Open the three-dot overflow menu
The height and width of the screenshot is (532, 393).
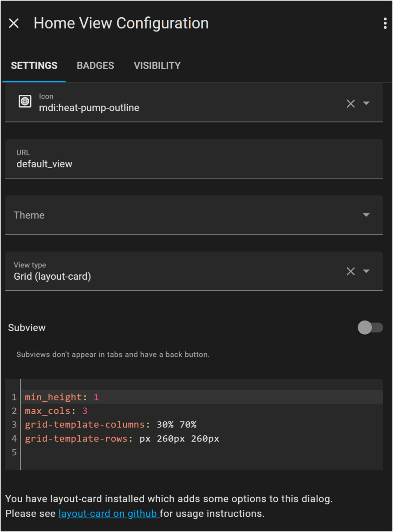(385, 23)
